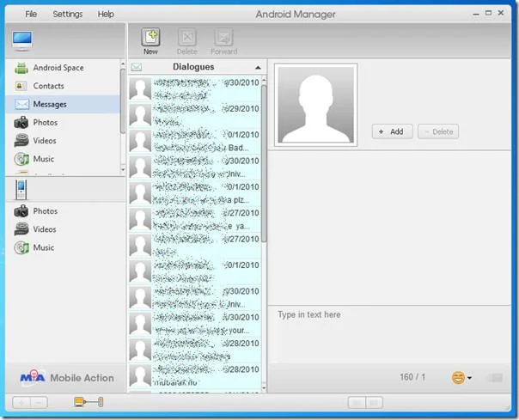Click the Add button
The image size is (519, 420).
(392, 131)
